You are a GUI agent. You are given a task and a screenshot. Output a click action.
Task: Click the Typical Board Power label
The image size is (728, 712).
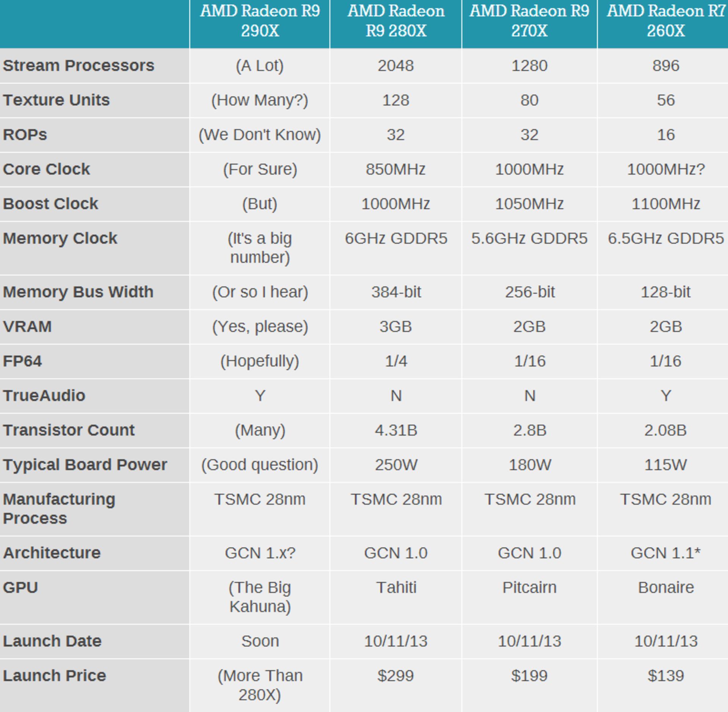(x=85, y=465)
